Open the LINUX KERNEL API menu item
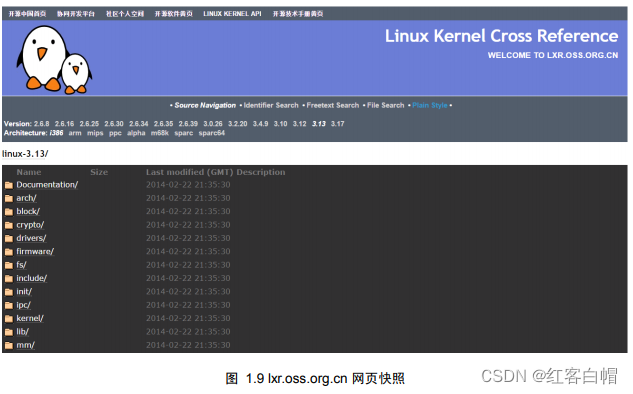The width and height of the screenshot is (633, 394). click(x=232, y=14)
